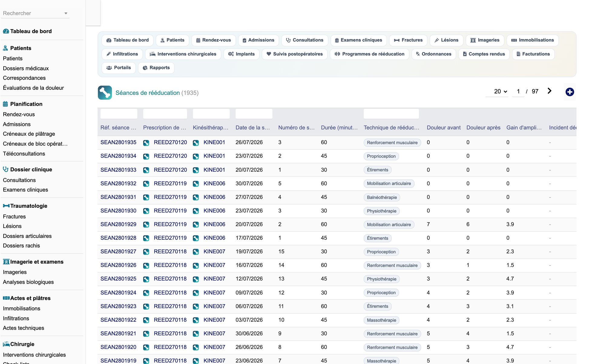Click the Réf. séance filter input field
589x364 pixels.
point(119,114)
